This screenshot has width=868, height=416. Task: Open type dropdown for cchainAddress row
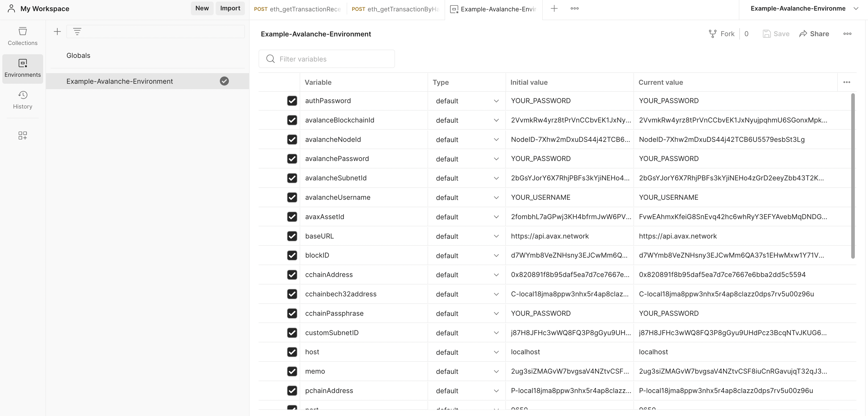click(496, 275)
